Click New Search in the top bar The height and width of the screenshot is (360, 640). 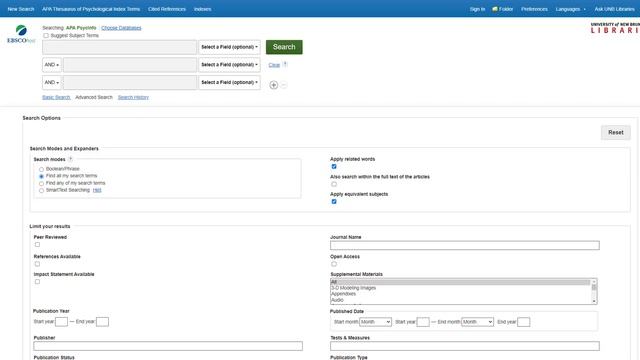21,9
